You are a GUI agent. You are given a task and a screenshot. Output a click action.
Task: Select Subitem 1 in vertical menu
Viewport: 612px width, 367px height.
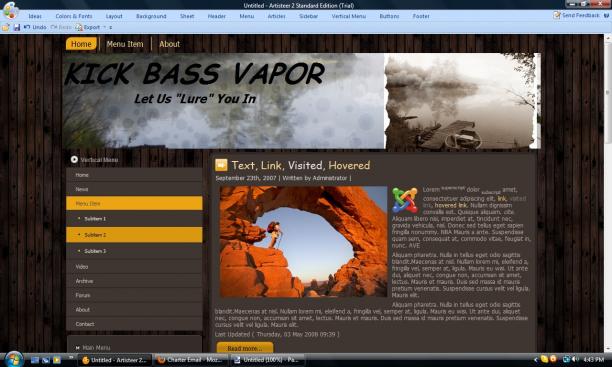coord(134,219)
